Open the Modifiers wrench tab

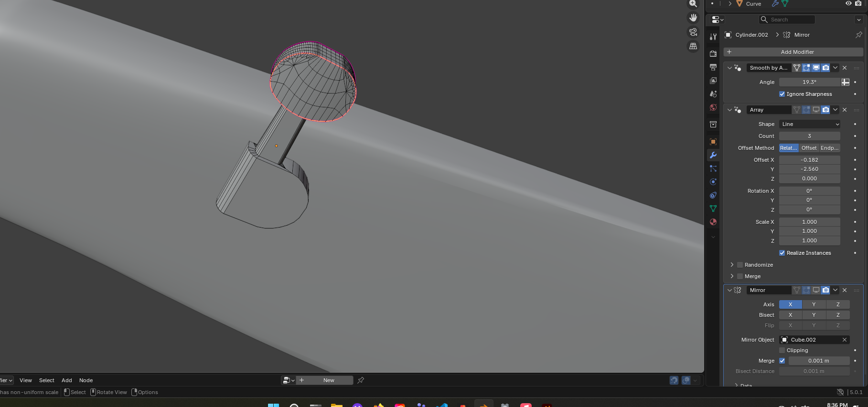pyautogui.click(x=713, y=155)
